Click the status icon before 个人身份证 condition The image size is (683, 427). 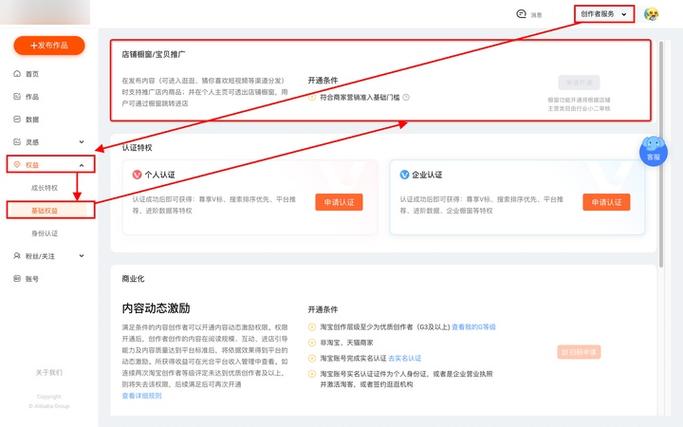click(312, 374)
